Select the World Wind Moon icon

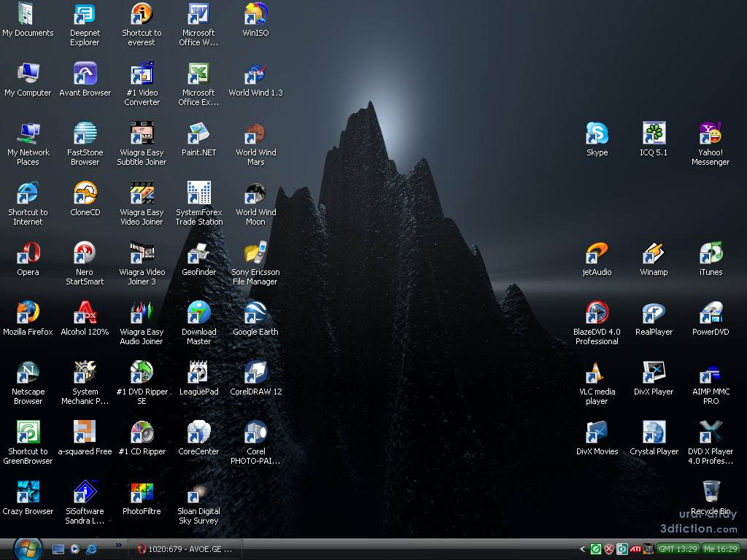pos(256,192)
